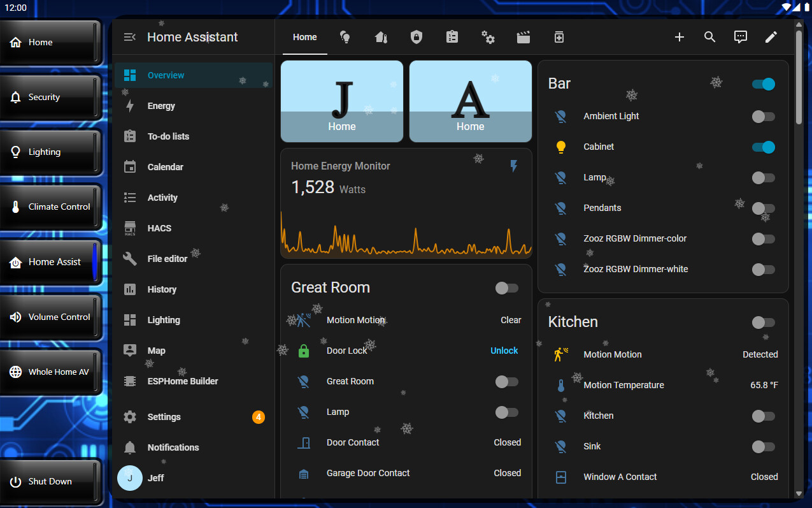Screen dimensions: 812x508
Task: Open Energy in the sidebar
Action: point(161,106)
